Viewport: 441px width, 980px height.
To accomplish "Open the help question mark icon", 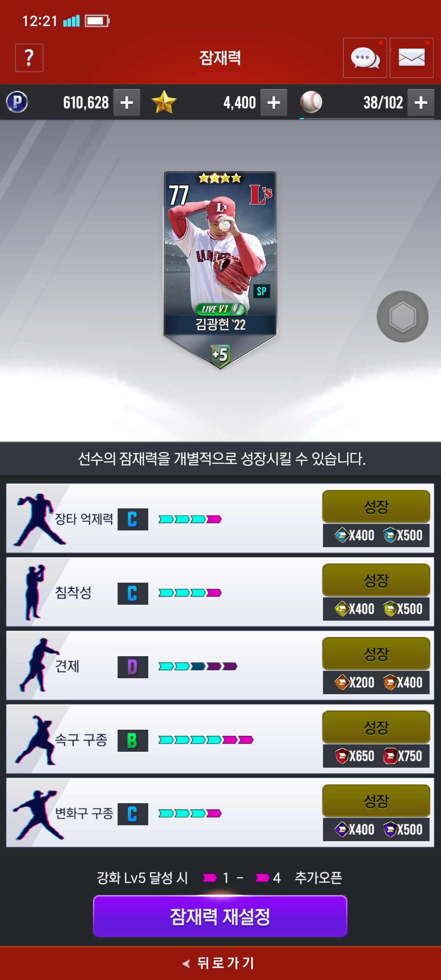I will [x=29, y=58].
